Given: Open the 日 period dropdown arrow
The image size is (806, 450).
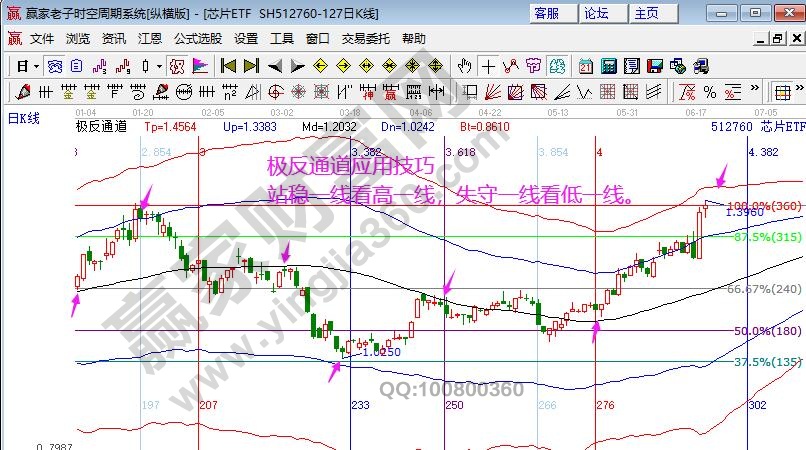Looking at the screenshot, I should tap(36, 66).
